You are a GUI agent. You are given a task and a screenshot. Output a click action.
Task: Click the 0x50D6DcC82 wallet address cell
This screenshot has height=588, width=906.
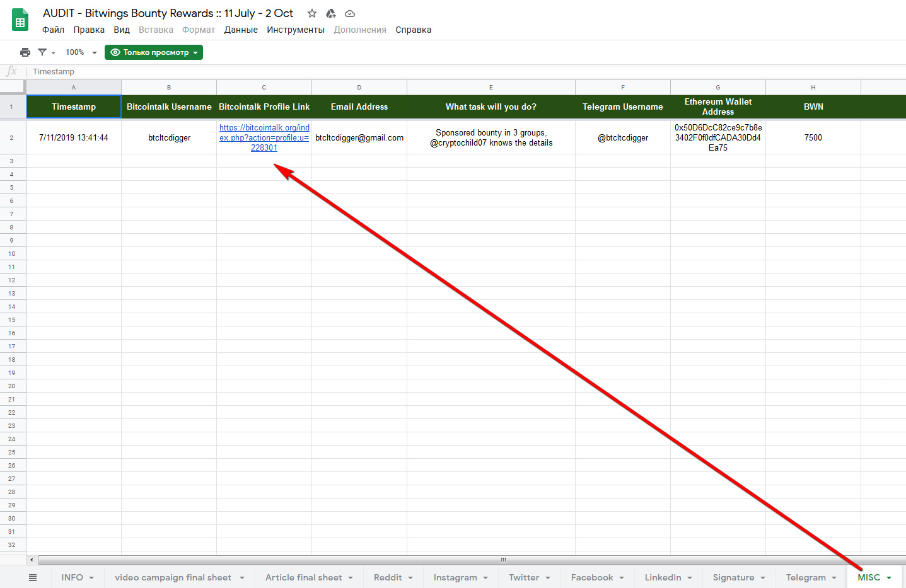718,137
